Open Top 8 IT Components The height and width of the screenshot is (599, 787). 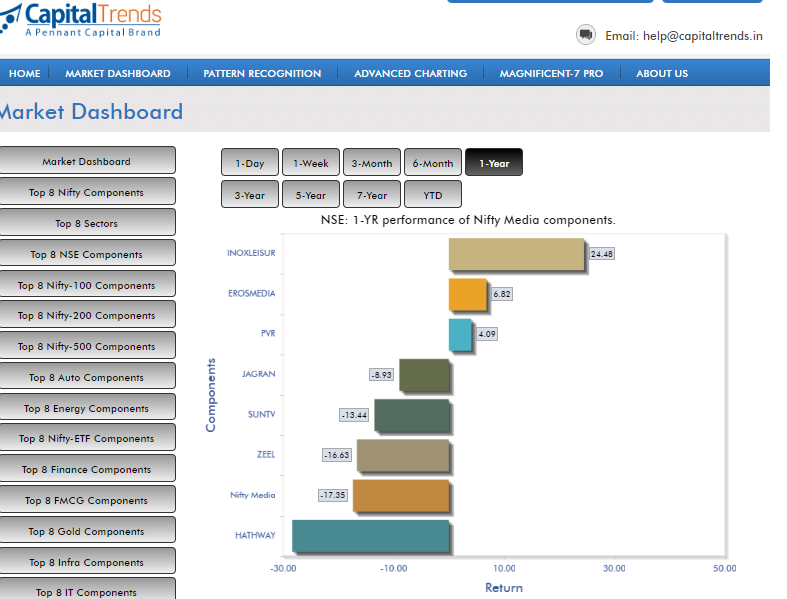(86, 589)
